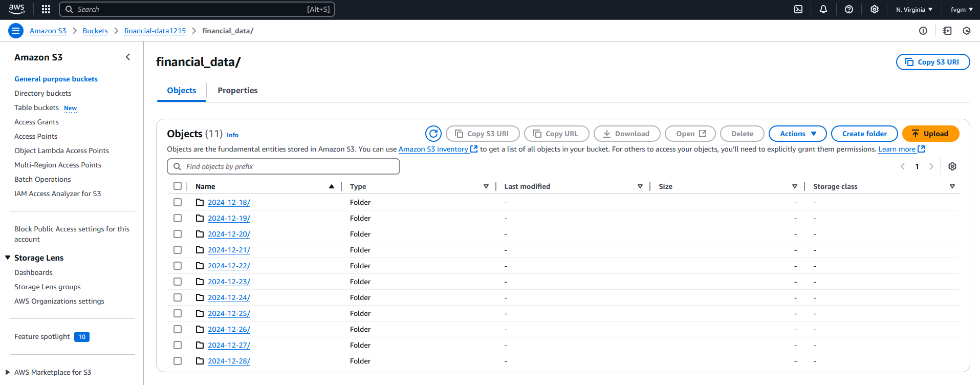Click the AWS logo home icon
The height and width of the screenshot is (385, 980).
[x=16, y=9]
